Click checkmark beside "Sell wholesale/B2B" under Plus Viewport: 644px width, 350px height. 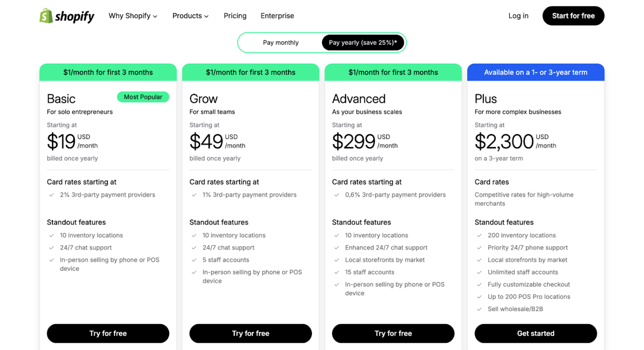click(x=480, y=309)
